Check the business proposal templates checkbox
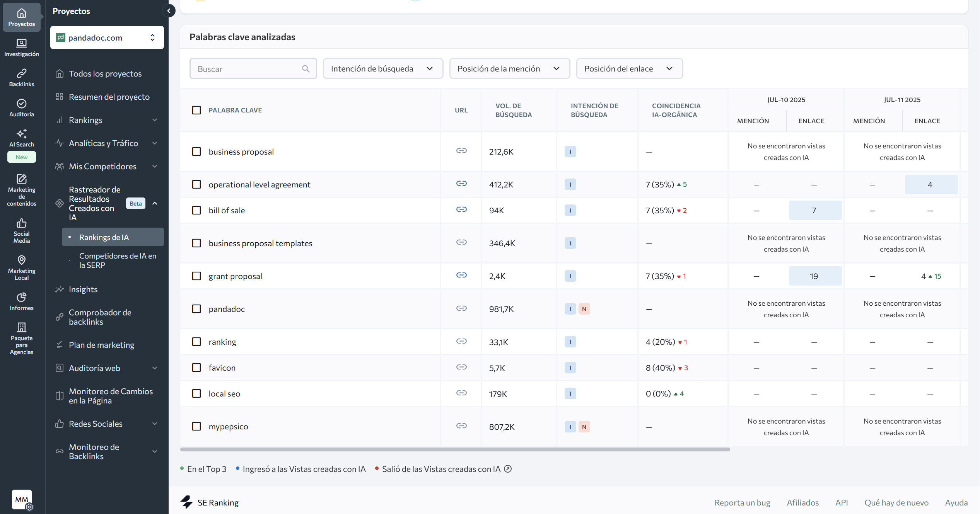The width and height of the screenshot is (980, 514). click(196, 243)
